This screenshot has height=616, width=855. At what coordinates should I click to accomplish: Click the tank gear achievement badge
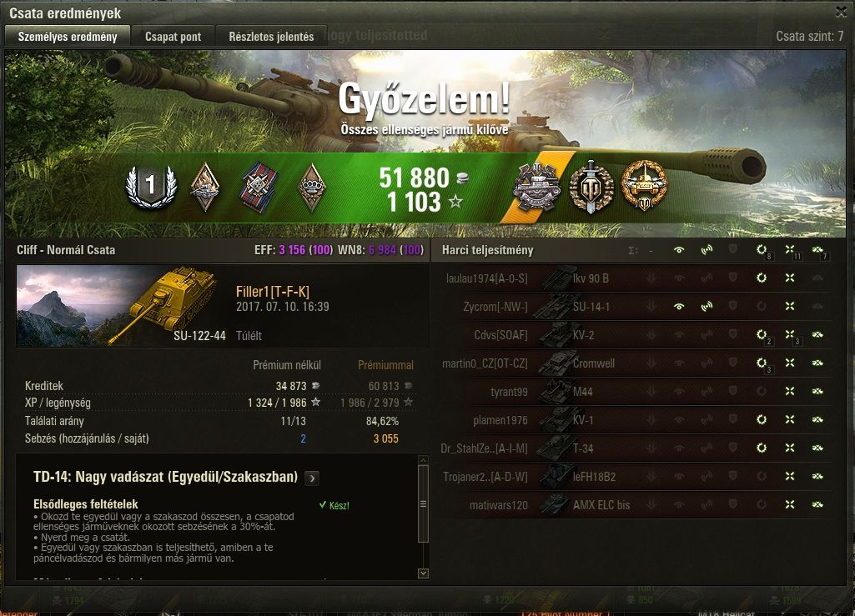pos(536,187)
